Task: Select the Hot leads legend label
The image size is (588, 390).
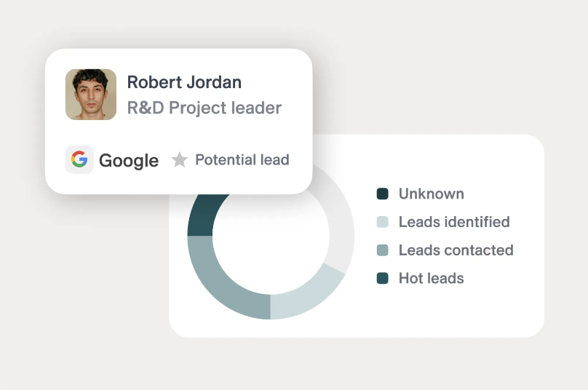Action: tap(432, 278)
